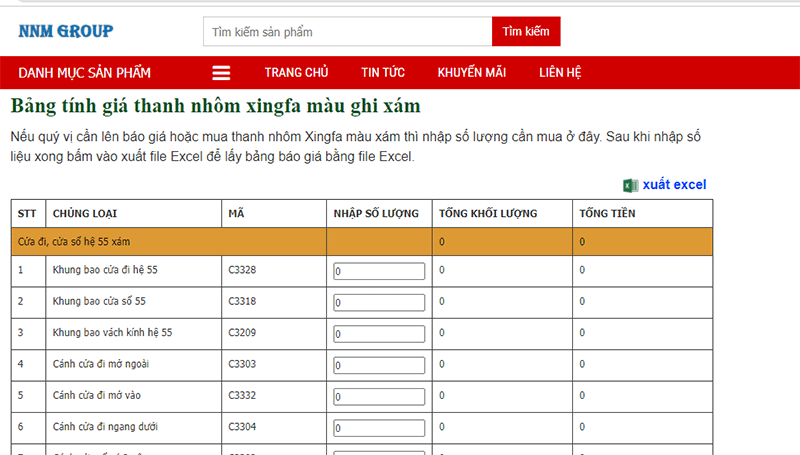This screenshot has width=800, height=455.
Task: Click the code cell C3304
Action: [274, 428]
